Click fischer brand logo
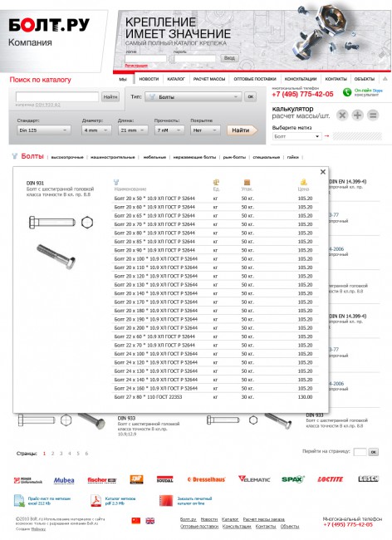The height and width of the screenshot is (540, 392). (102, 479)
